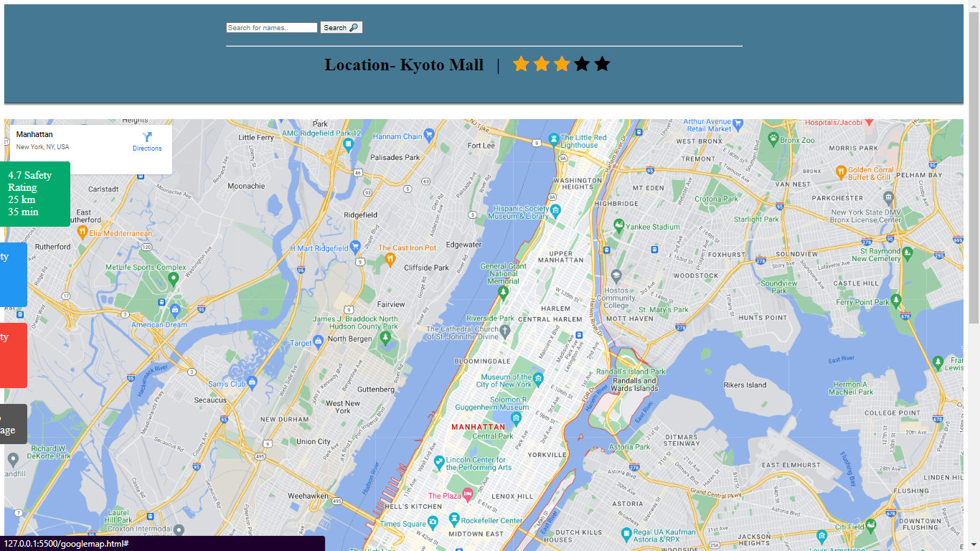Click the page vertical scrollbar

(974, 275)
